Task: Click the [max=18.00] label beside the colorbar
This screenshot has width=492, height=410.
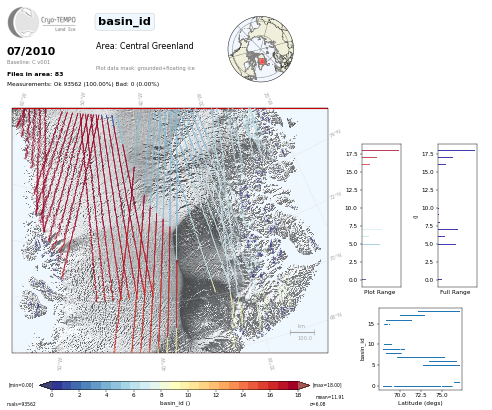Action: point(327,385)
